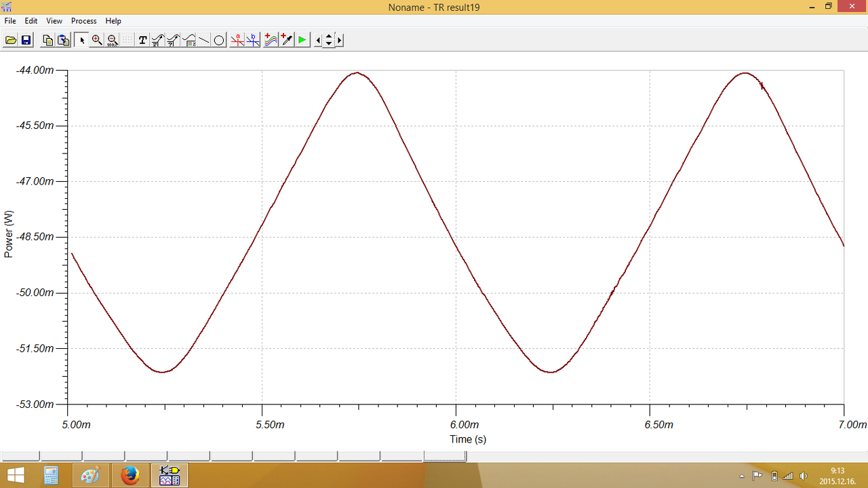The width and height of the screenshot is (868, 488).
Task: Click the Time (s) axis label
Action: coord(468,439)
